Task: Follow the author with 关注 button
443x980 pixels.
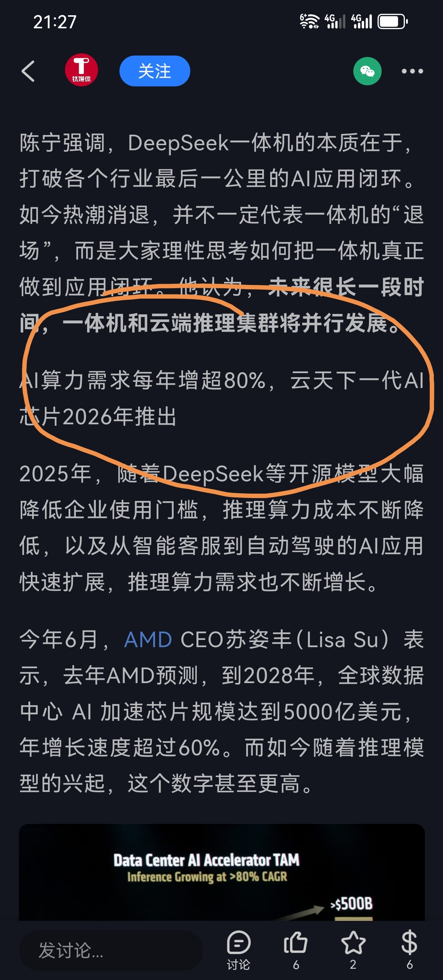Action: coord(155,71)
